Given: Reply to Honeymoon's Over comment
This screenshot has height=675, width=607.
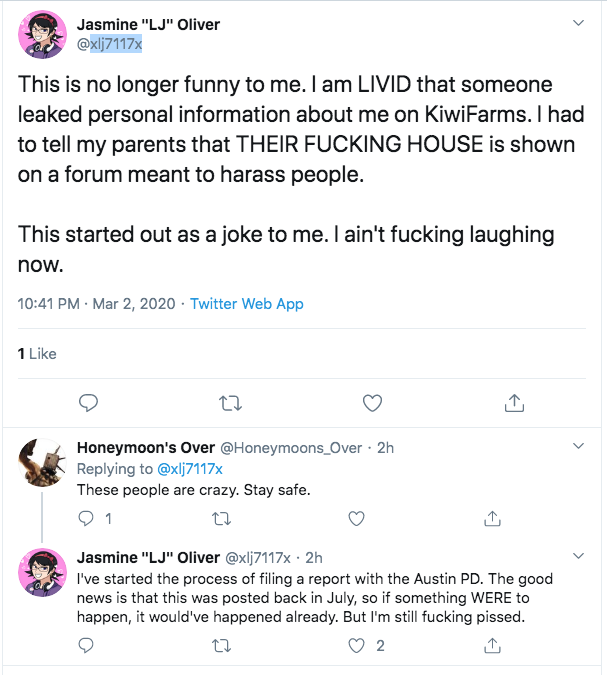Looking at the screenshot, I should 86,518.
